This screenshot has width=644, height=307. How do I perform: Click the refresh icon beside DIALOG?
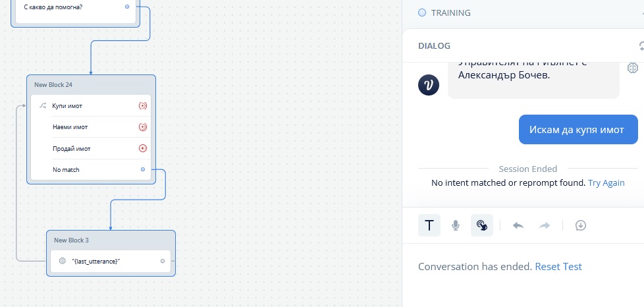point(641,45)
